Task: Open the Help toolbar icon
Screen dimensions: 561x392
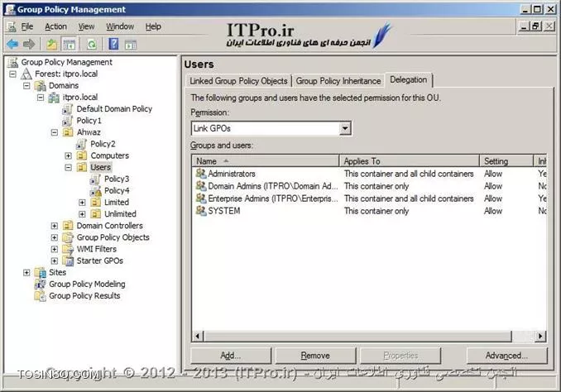Action: pyautogui.click(x=113, y=45)
